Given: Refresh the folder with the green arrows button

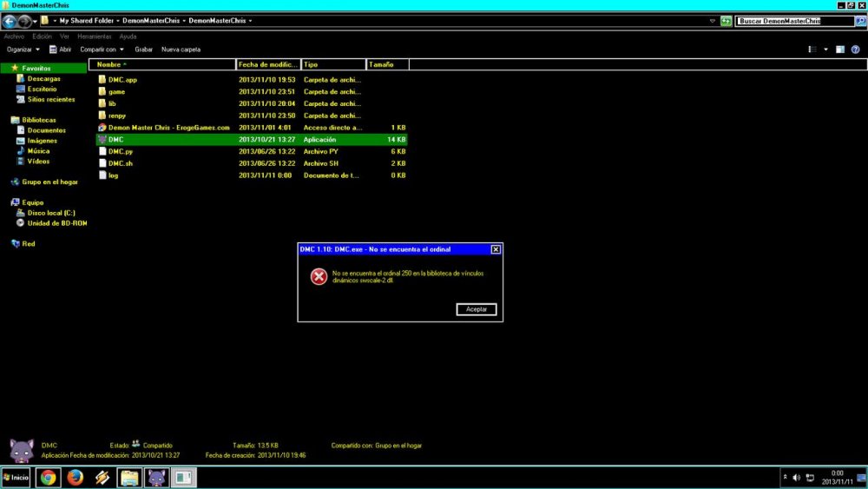Looking at the screenshot, I should pos(726,21).
